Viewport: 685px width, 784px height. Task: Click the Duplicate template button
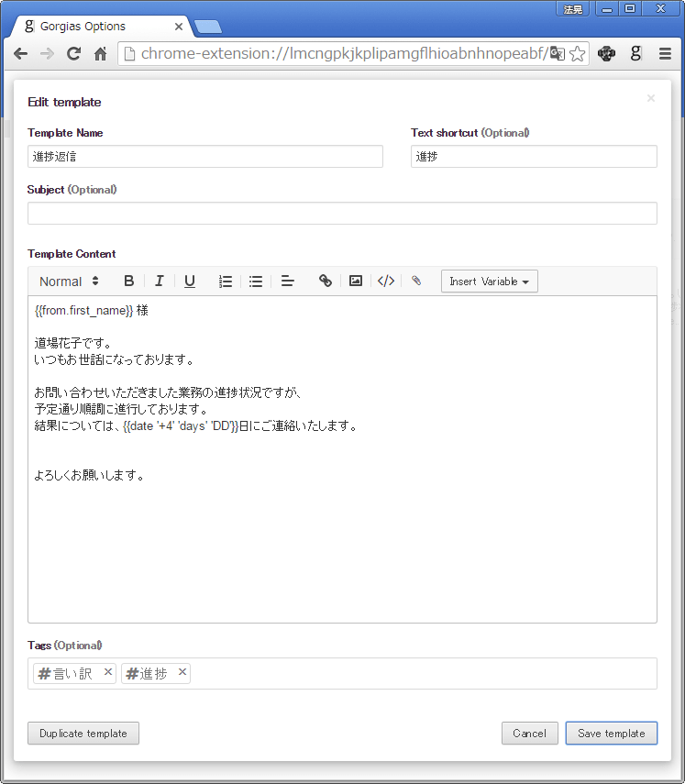tap(83, 734)
